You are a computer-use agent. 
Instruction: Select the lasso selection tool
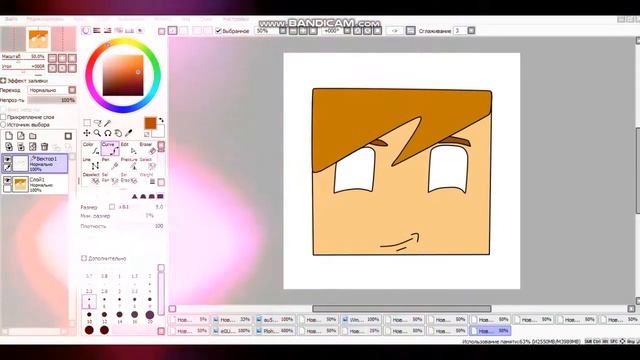pos(97,123)
